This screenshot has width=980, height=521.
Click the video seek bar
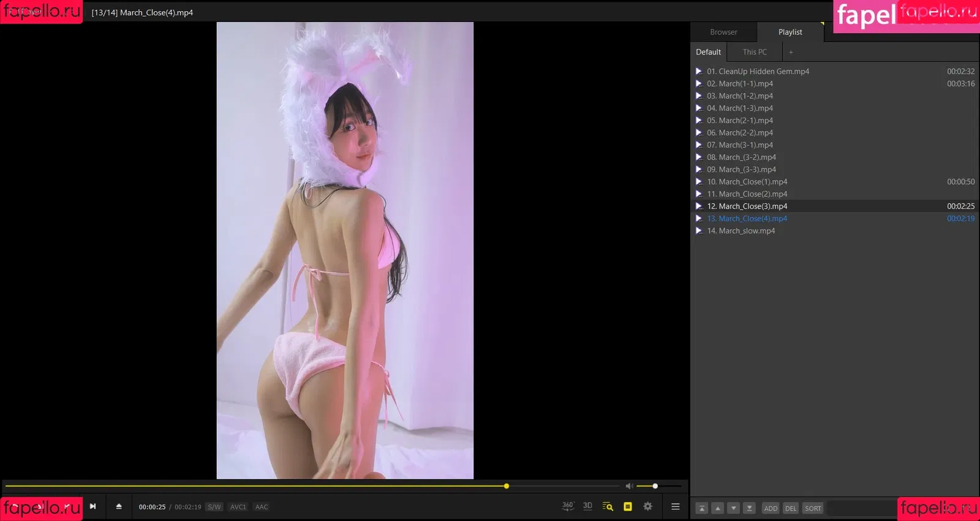click(x=306, y=486)
